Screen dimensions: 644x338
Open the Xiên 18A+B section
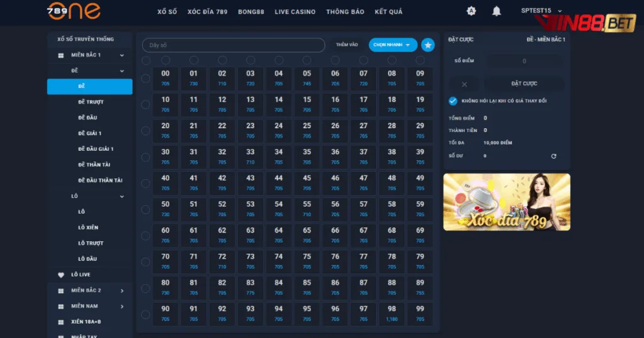click(86, 322)
